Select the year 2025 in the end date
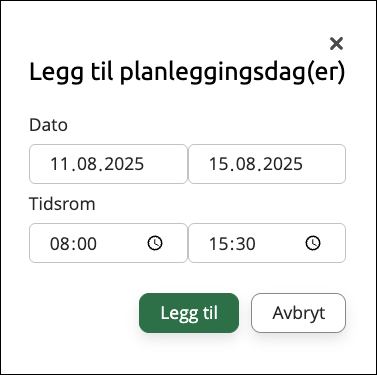 (x=282, y=164)
